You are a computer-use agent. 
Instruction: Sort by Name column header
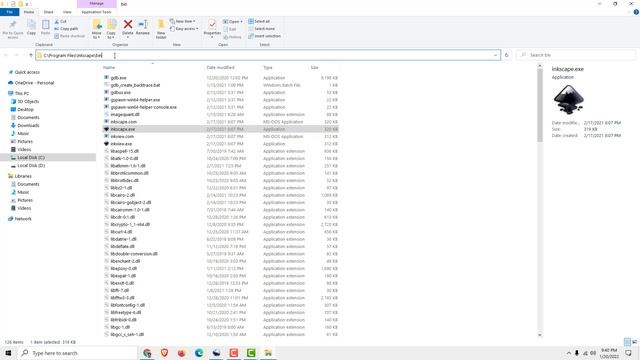109,67
